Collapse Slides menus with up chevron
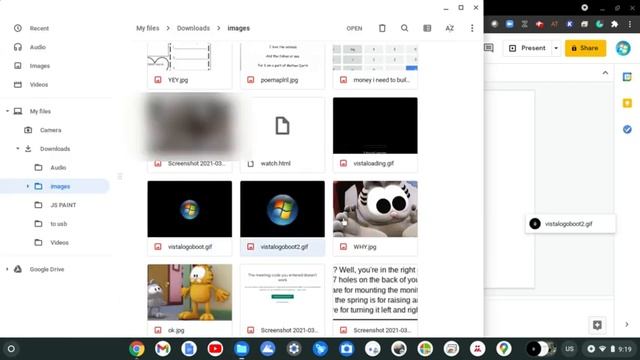This screenshot has width=640, height=360. click(605, 73)
